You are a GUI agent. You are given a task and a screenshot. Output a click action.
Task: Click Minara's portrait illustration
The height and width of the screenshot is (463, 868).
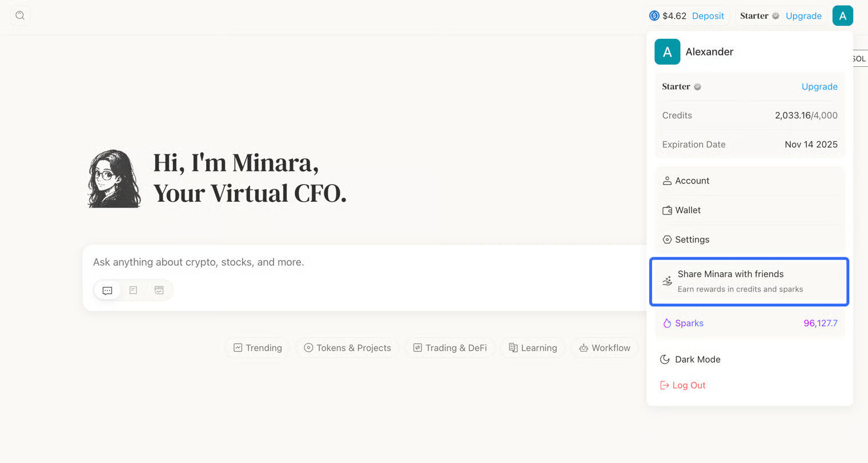point(114,179)
